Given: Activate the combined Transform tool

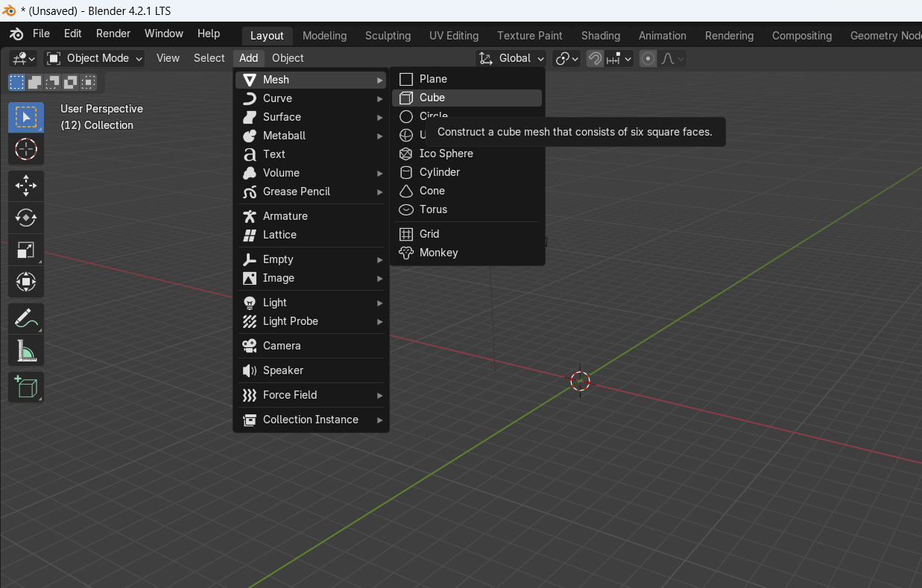Looking at the screenshot, I should 26,282.
